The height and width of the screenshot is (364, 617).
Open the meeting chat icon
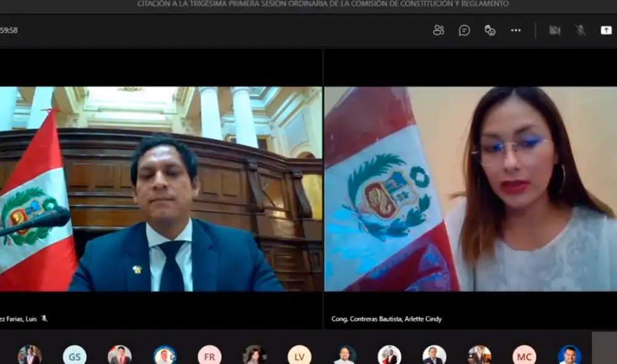(x=465, y=30)
